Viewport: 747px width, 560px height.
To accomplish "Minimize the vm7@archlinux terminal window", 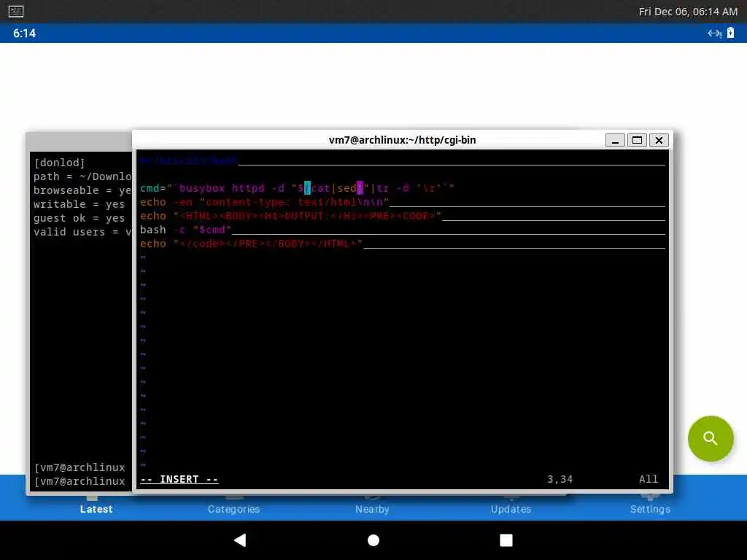I will pyautogui.click(x=615, y=140).
